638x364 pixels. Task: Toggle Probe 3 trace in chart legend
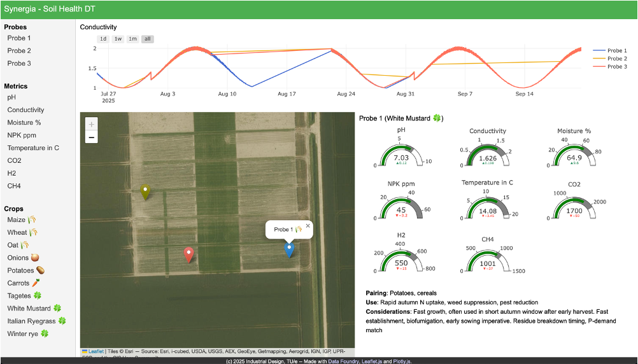[610, 66]
